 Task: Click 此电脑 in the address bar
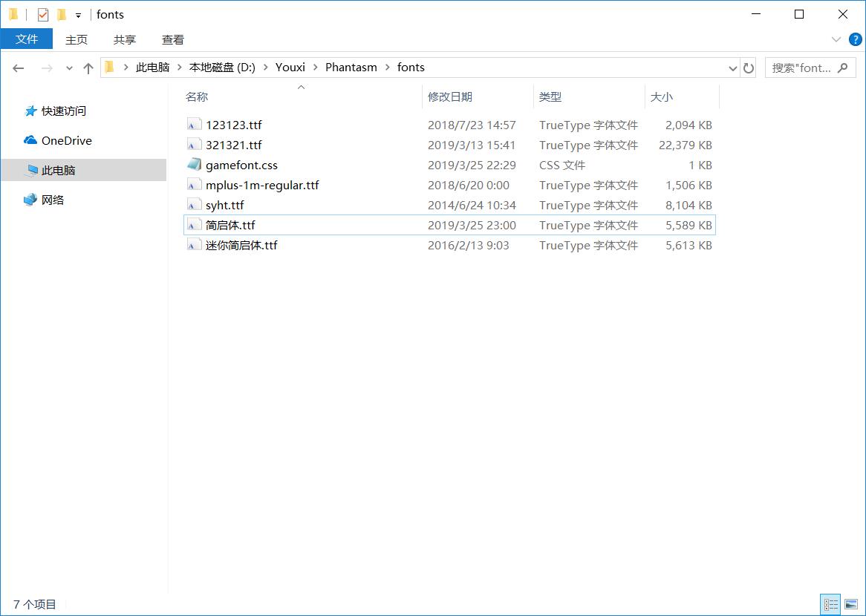click(152, 68)
